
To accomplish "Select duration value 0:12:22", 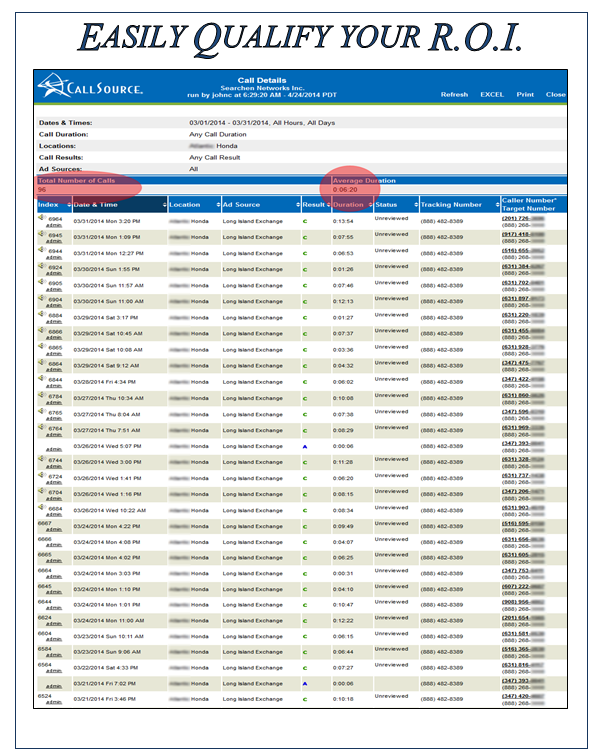I will pos(343,621).
